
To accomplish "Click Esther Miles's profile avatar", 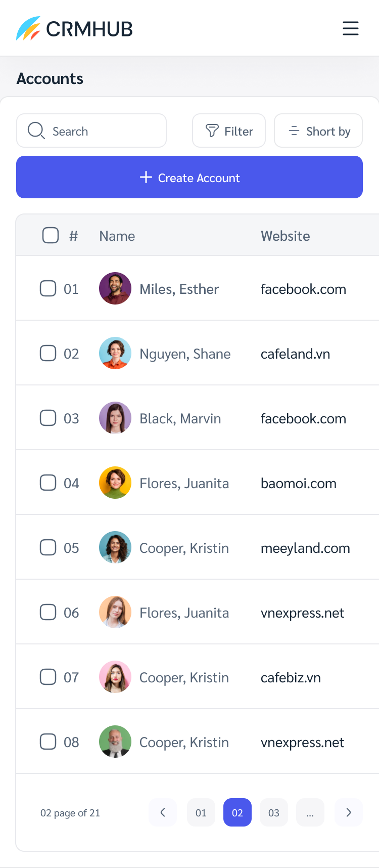I will pyautogui.click(x=115, y=288).
